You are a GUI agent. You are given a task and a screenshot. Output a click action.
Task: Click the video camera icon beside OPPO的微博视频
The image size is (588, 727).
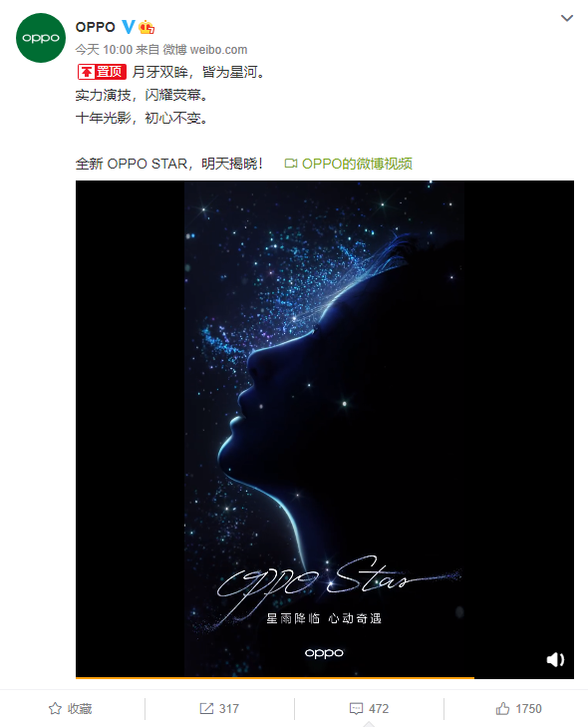[291, 164]
